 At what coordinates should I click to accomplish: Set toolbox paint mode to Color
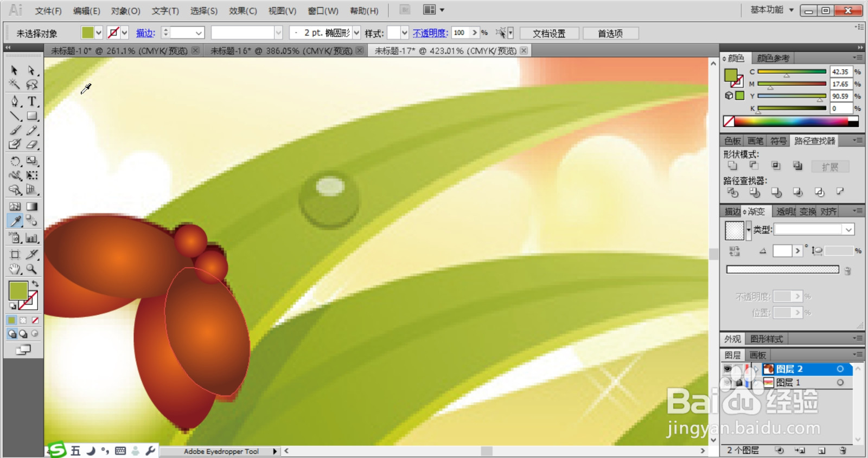point(11,320)
